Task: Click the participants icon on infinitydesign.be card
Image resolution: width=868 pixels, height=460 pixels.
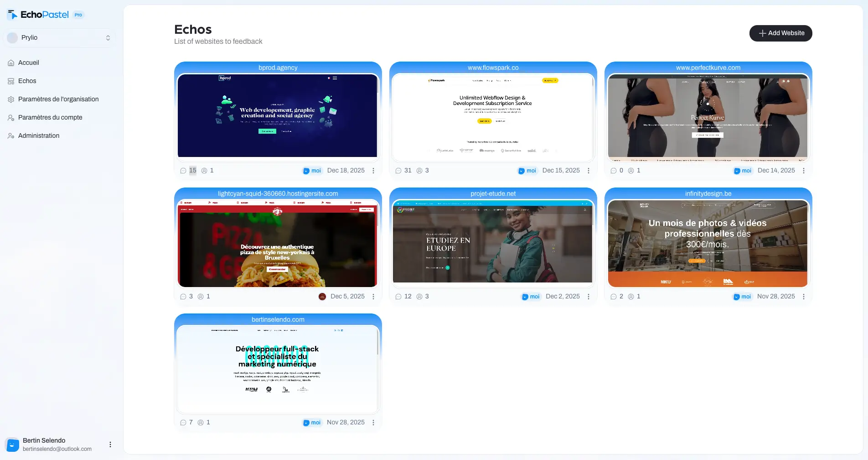Action: 631,296
